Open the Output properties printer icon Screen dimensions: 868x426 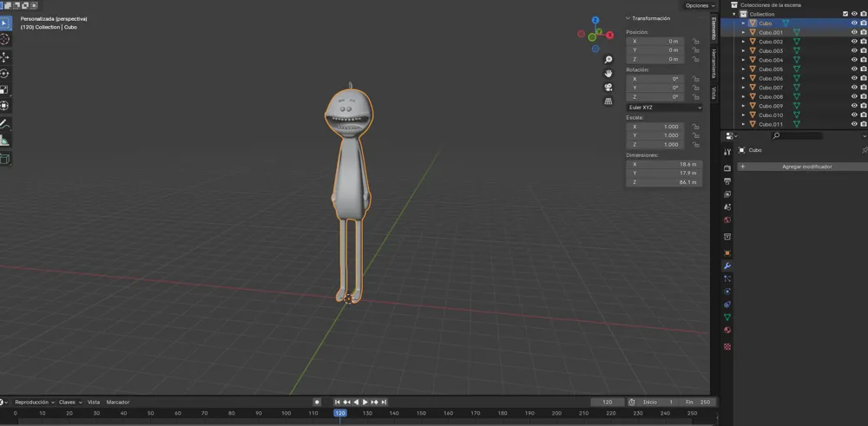click(x=727, y=181)
